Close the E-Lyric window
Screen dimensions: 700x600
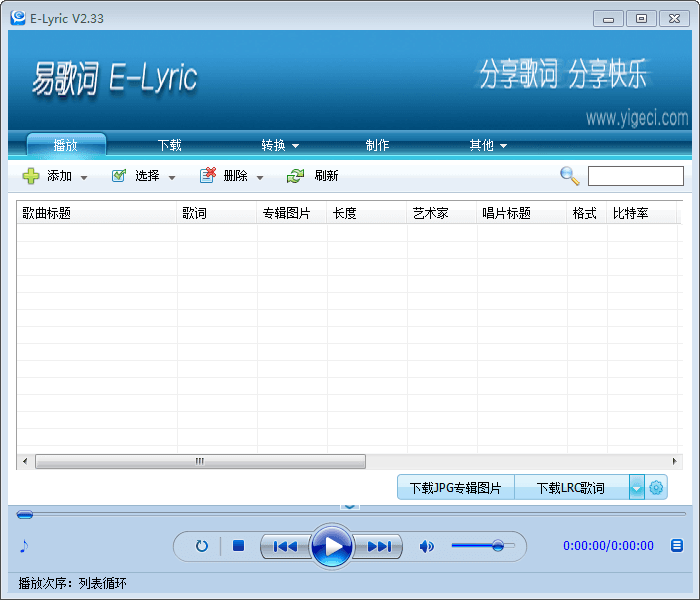675,19
